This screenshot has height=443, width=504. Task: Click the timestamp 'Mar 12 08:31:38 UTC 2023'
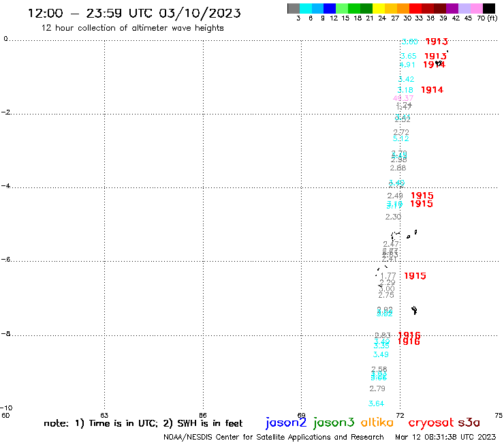pyautogui.click(x=445, y=437)
